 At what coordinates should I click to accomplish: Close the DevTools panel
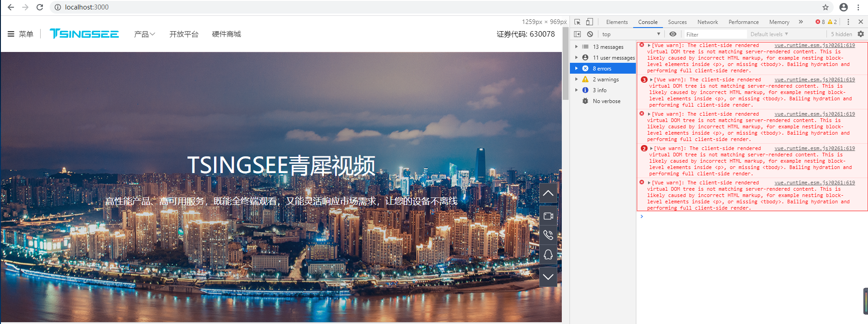point(861,22)
